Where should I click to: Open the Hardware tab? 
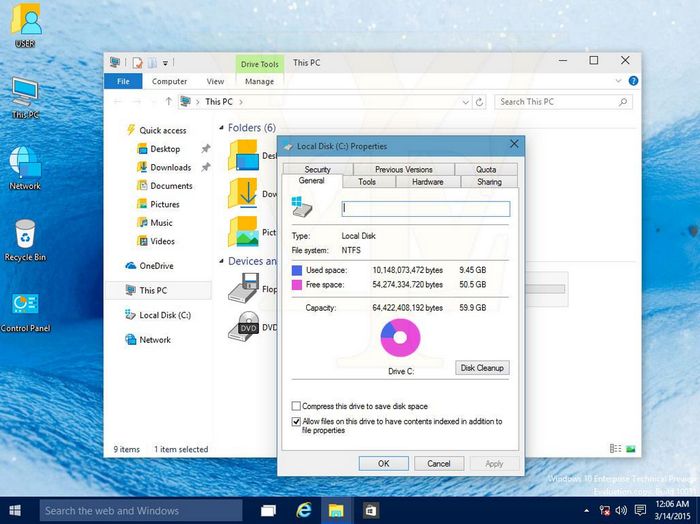tap(427, 182)
